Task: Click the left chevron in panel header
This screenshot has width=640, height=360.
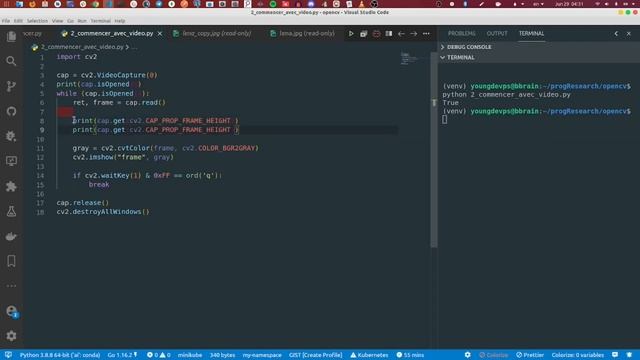Action: click(616, 33)
